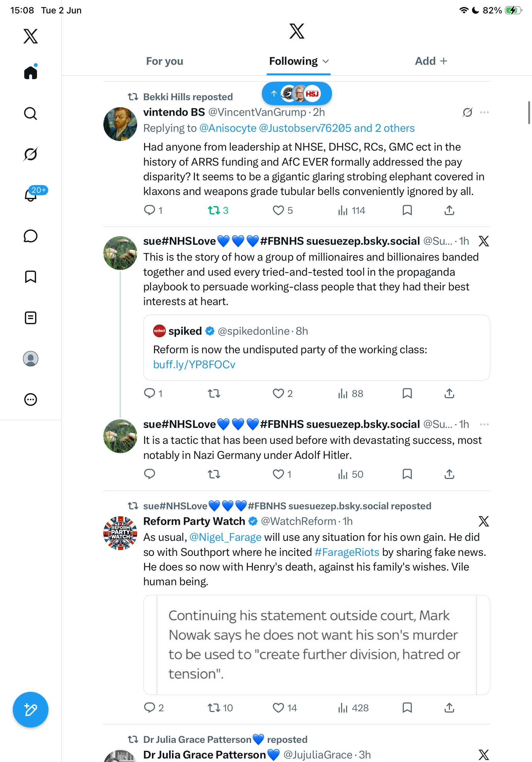532x762 pixels.
Task: Open more options on sue's Nazi Germany post
Action: coord(484,424)
